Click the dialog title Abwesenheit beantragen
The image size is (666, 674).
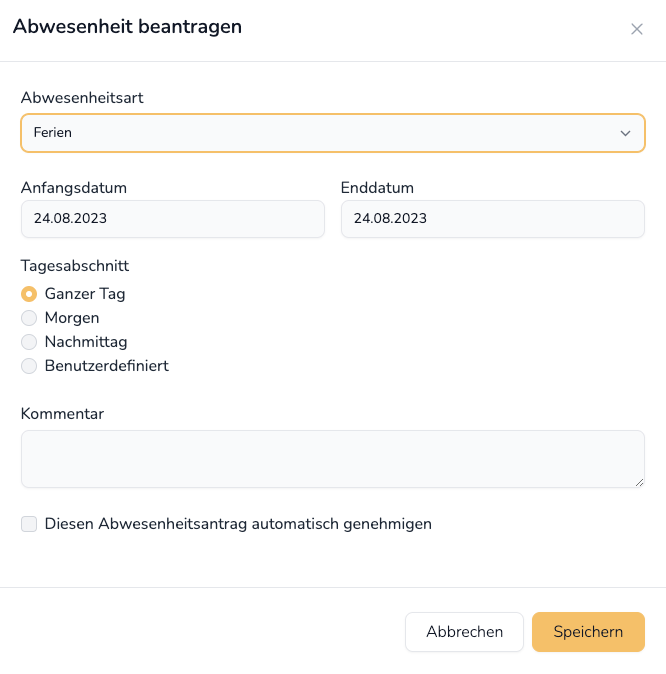point(127,27)
